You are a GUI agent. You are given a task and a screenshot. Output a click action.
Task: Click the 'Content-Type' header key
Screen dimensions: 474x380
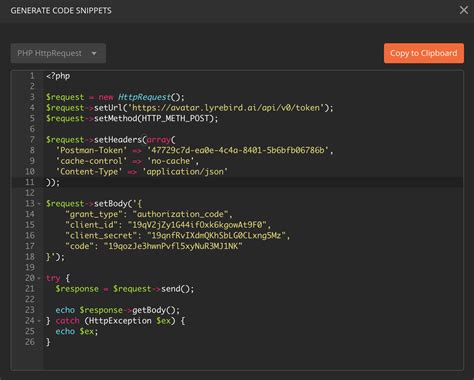click(x=89, y=172)
